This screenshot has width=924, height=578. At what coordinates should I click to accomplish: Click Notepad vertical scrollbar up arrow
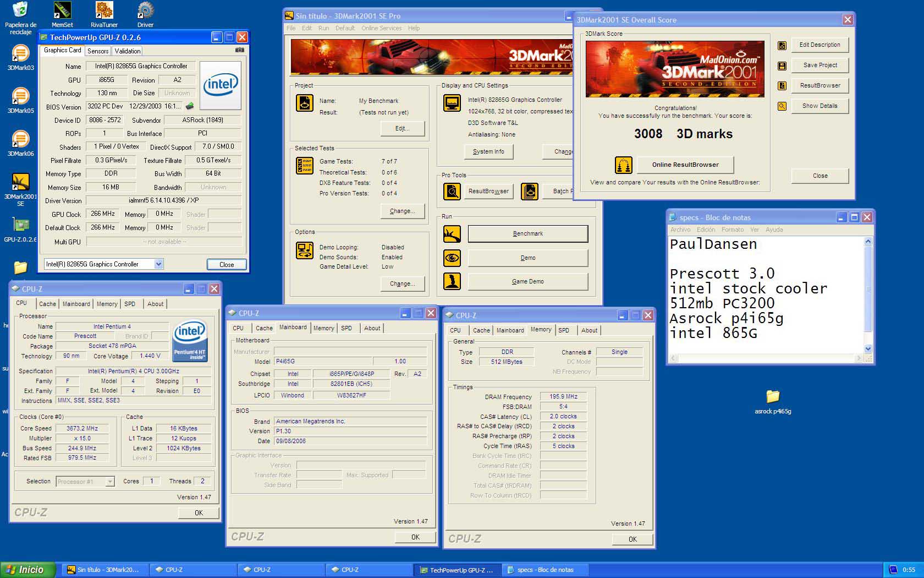pos(868,241)
